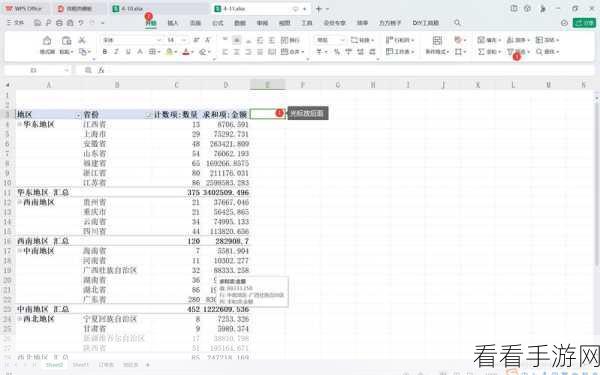Add a new sheet with plus button
The width and height of the screenshot is (600, 375).
tap(148, 365)
